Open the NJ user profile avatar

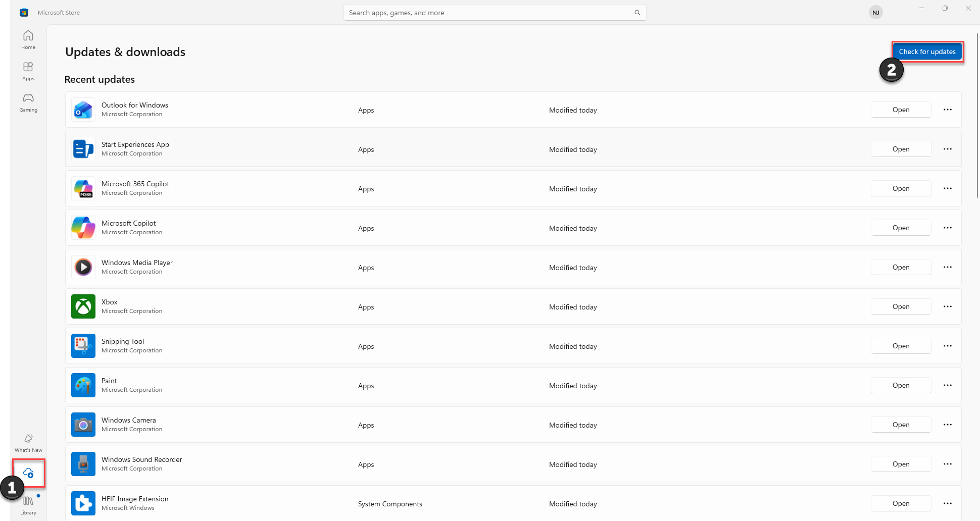pos(875,13)
